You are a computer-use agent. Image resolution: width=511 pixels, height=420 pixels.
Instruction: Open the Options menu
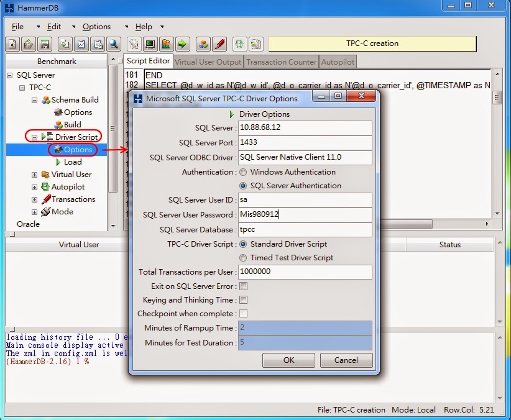pos(96,27)
